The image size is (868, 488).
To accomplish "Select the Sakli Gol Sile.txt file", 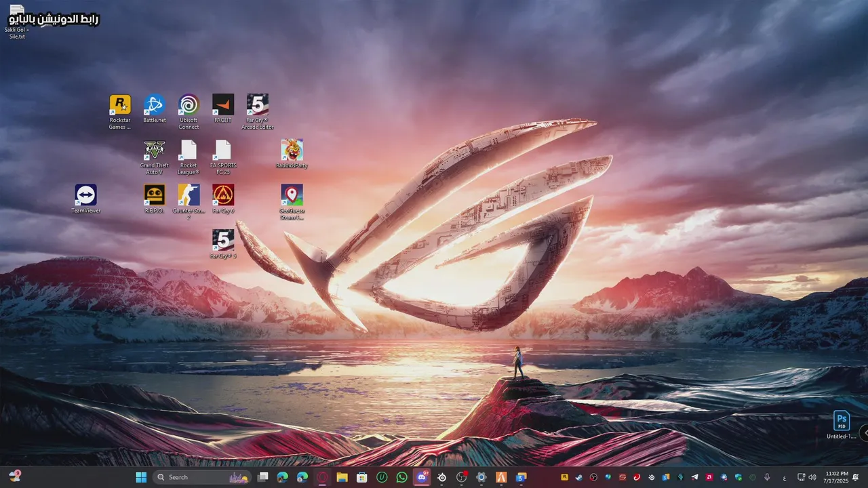I will [x=17, y=22].
